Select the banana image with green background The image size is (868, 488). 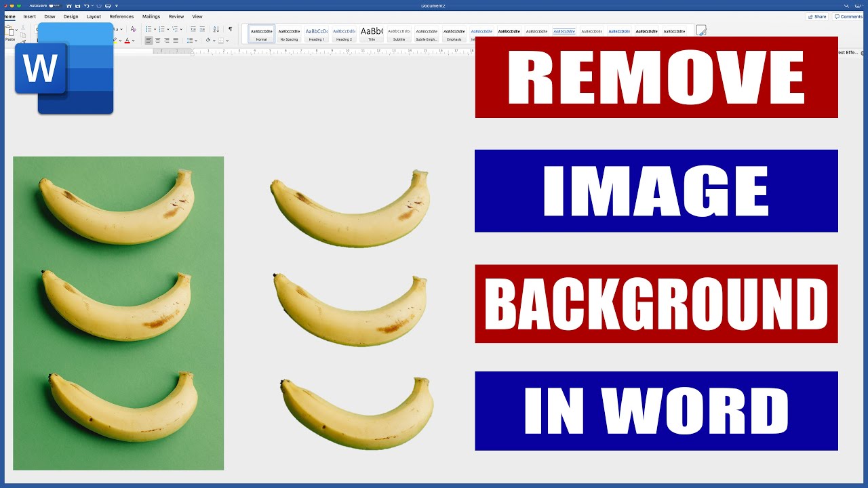[118, 313]
